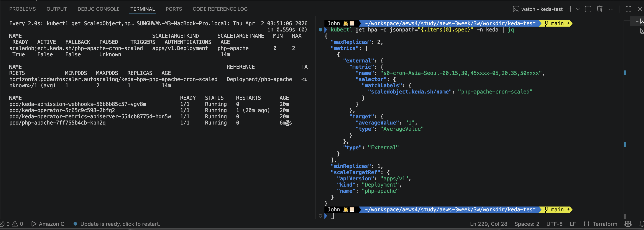The width and height of the screenshot is (644, 230).
Task: Click the empty command decoration circle at last prompt
Action: tap(320, 216)
